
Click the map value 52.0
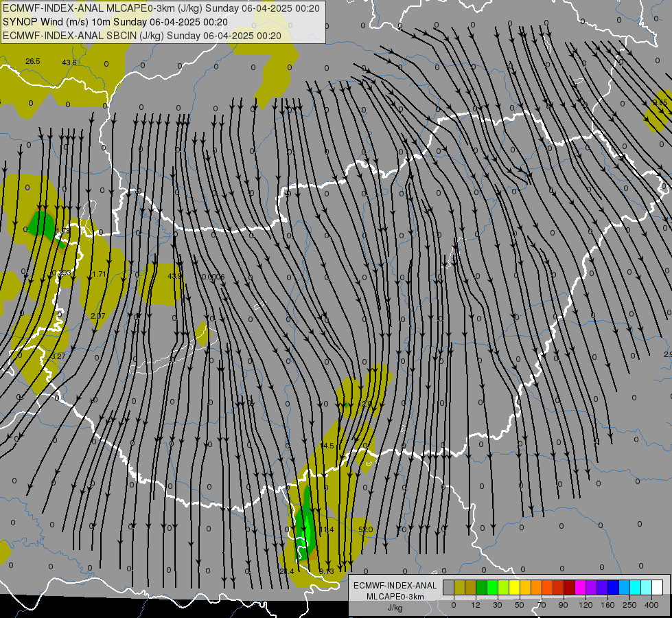coord(365,529)
